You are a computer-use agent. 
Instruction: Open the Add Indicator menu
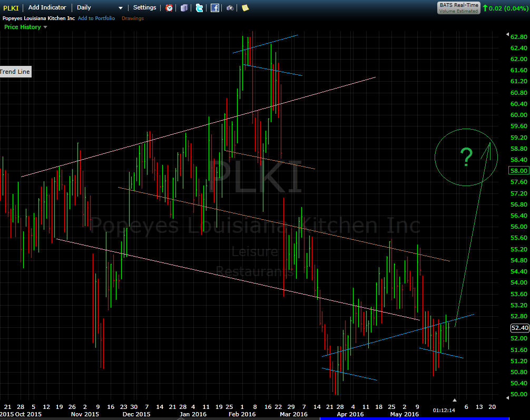pyautogui.click(x=47, y=7)
